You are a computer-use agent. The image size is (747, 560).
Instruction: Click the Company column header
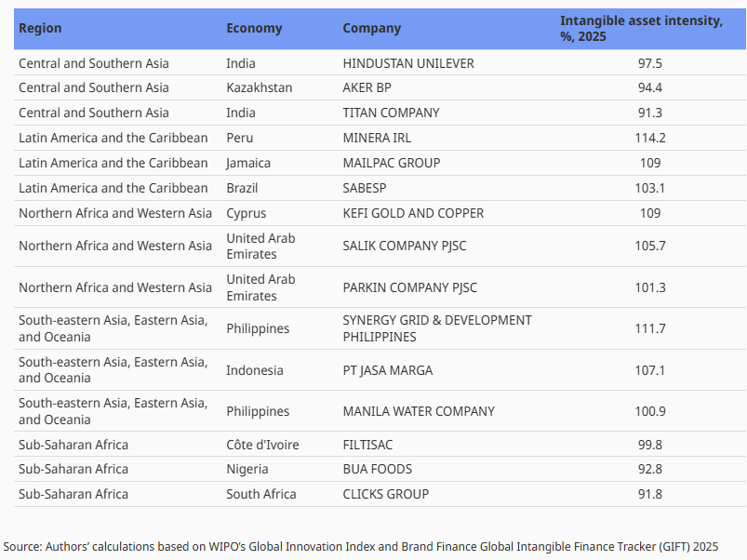pyautogui.click(x=371, y=28)
